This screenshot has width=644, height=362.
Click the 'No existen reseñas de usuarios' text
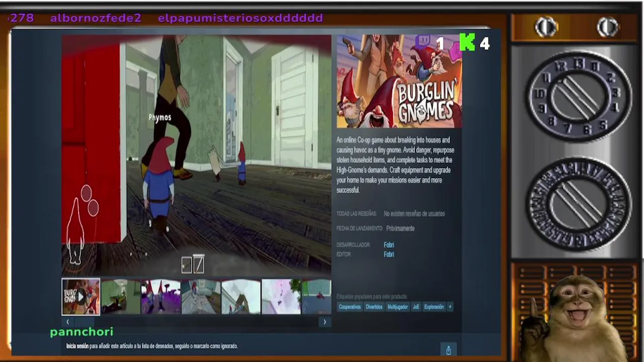click(x=414, y=214)
